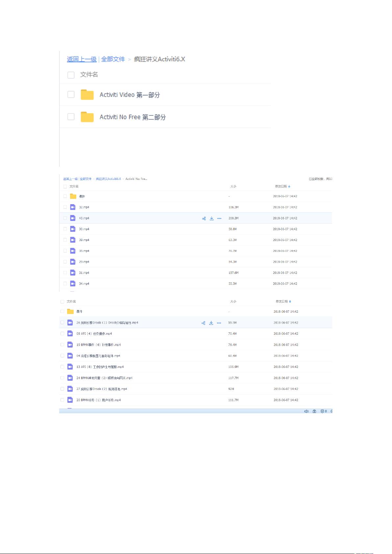
Task: Select the checkbox next to 39.mp4
Action: click(65, 240)
